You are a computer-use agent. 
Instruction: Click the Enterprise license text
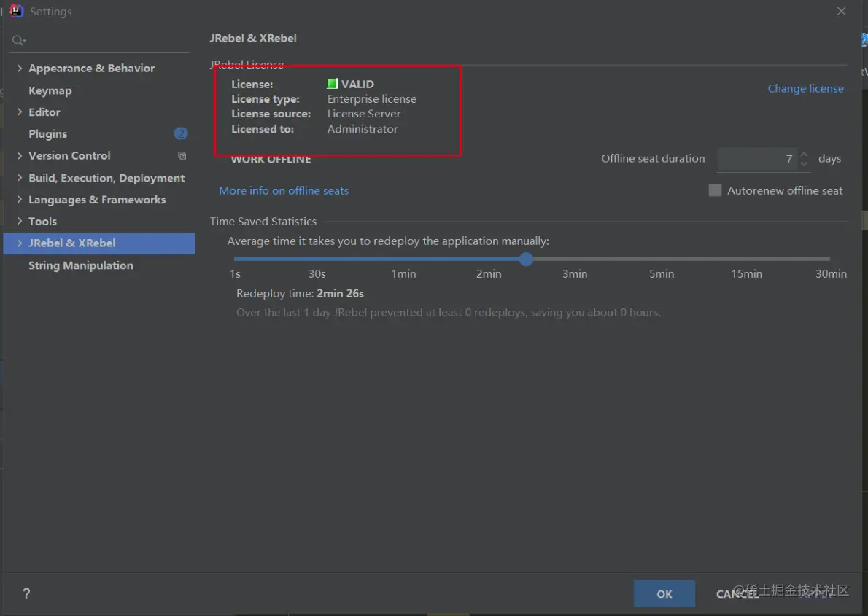[x=372, y=99]
